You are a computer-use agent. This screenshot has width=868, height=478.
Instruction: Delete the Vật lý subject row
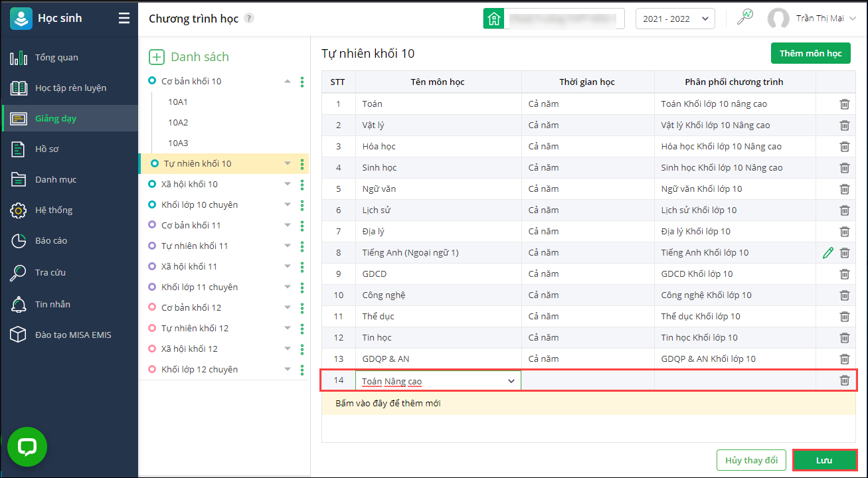point(845,125)
